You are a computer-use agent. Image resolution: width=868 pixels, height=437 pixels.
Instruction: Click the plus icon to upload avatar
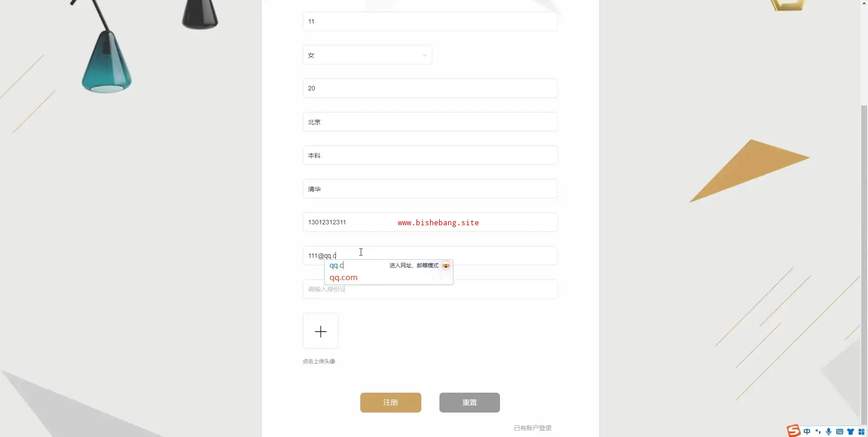click(x=321, y=331)
